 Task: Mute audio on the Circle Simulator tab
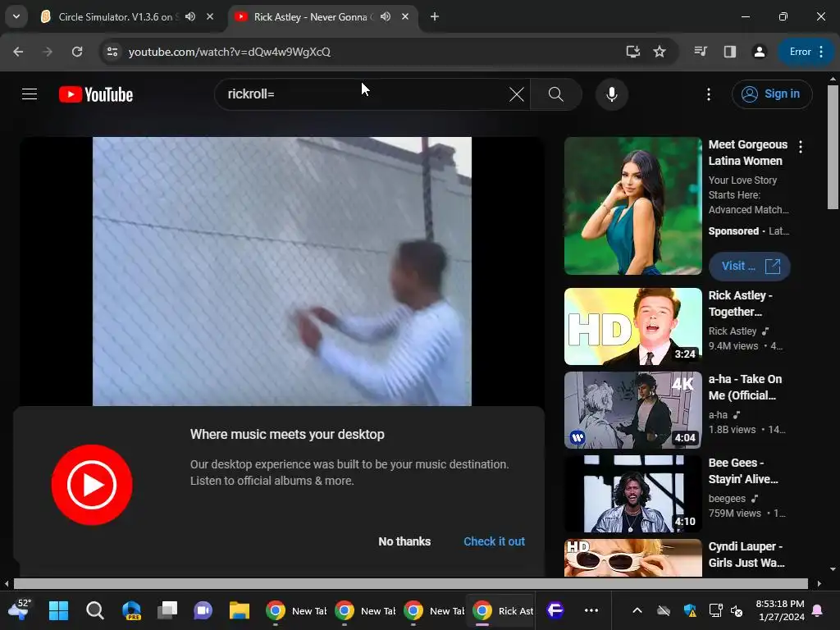190,16
